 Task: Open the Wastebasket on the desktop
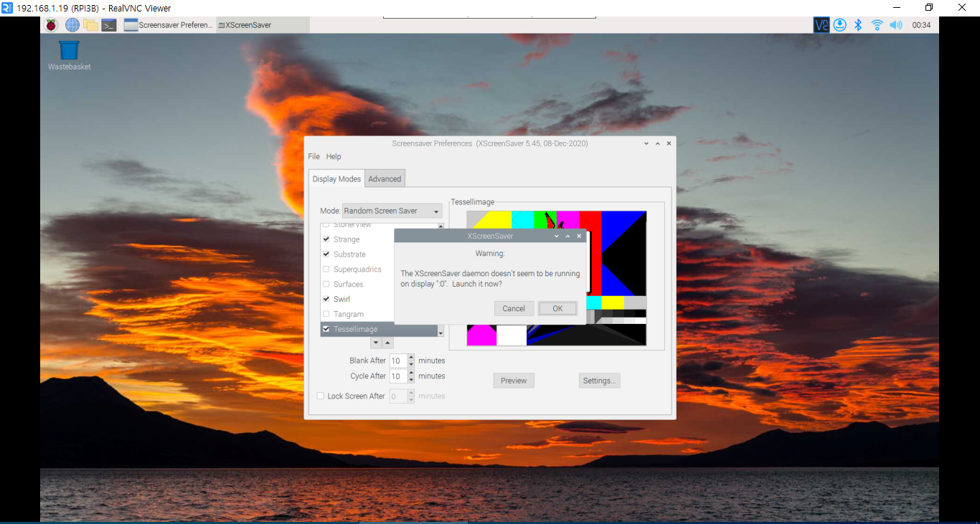click(x=68, y=50)
